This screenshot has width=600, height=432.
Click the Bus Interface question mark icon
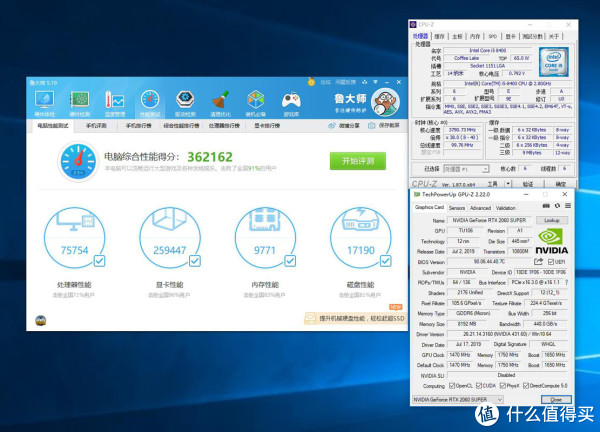566,282
